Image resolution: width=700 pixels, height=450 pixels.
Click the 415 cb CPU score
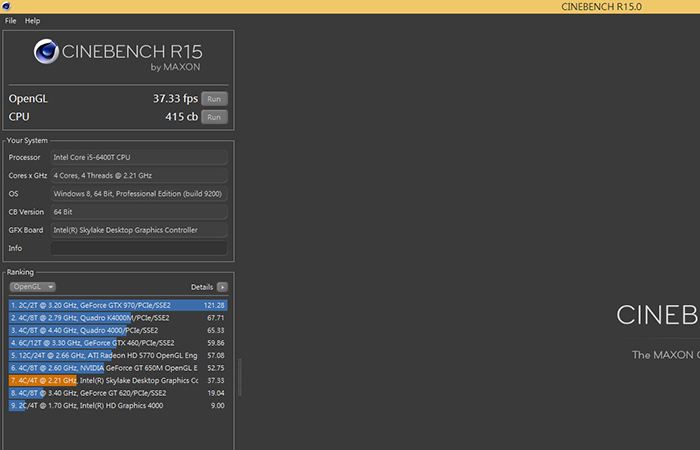(181, 117)
